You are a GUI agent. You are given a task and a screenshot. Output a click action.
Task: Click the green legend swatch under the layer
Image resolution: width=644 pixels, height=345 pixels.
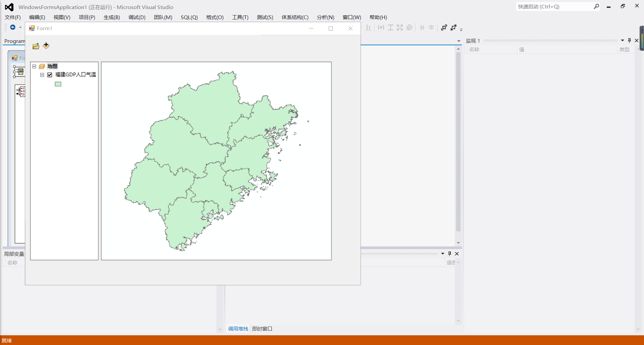[x=58, y=84]
